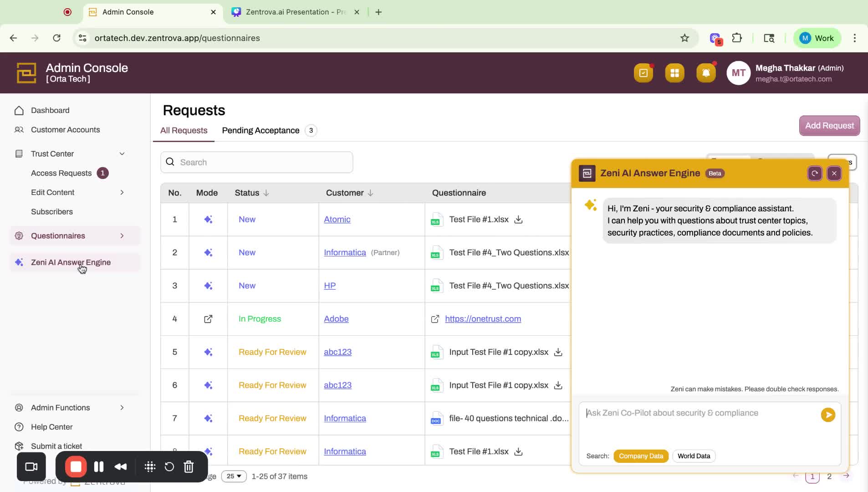Open the Work profile button in Chrome
The image size is (868, 492).
tap(817, 38)
